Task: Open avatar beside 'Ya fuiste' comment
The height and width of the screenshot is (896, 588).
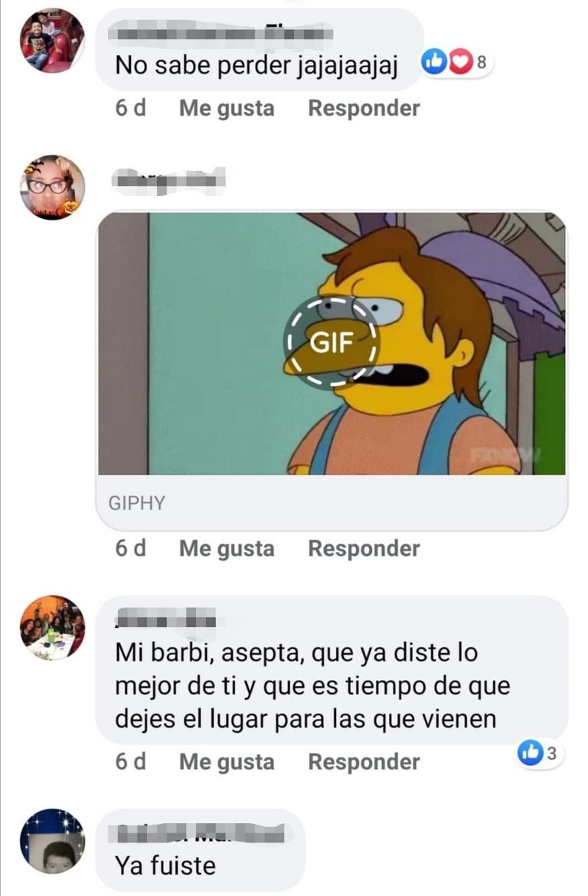Action: 52,841
